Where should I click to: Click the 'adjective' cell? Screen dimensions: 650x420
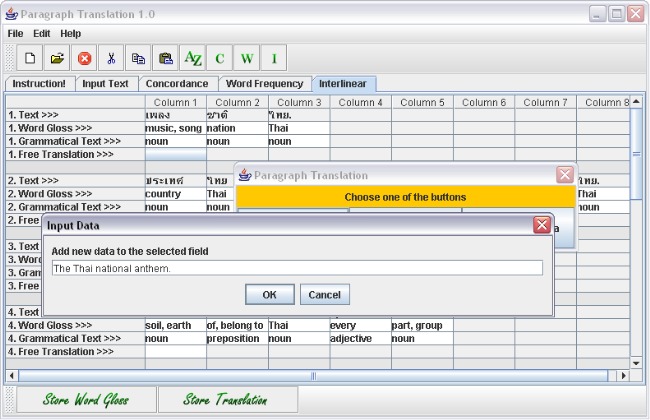click(361, 338)
